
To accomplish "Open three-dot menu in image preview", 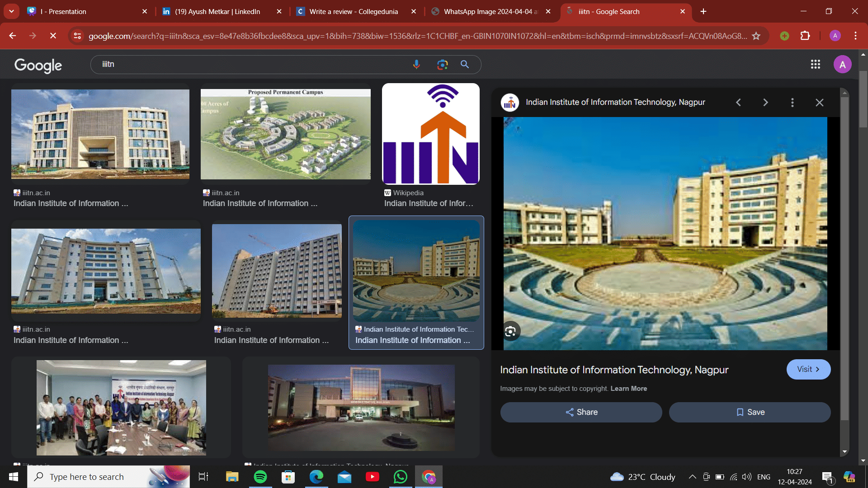I will pyautogui.click(x=792, y=103).
